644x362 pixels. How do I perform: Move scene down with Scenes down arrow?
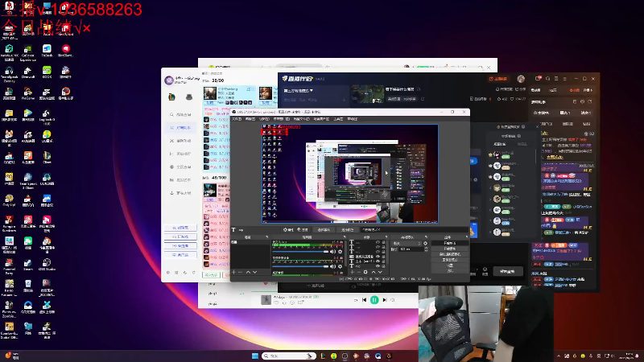pos(254,272)
